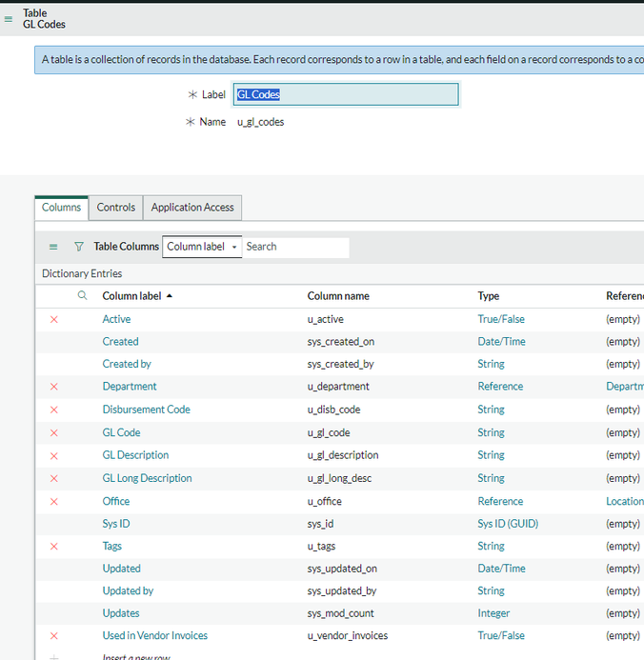
Task: Open the Tags column link
Action: tap(112, 546)
